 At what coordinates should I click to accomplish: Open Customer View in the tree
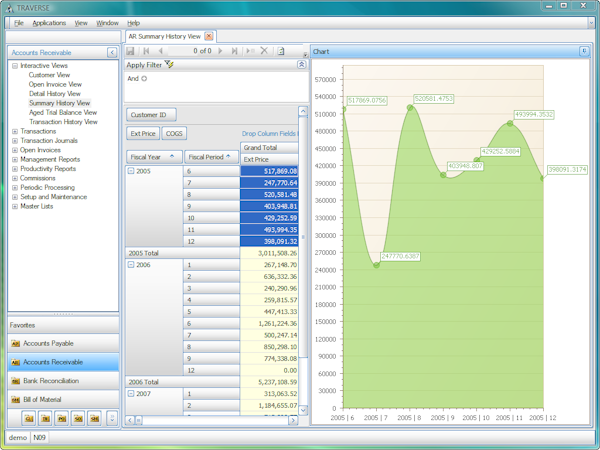click(x=49, y=75)
